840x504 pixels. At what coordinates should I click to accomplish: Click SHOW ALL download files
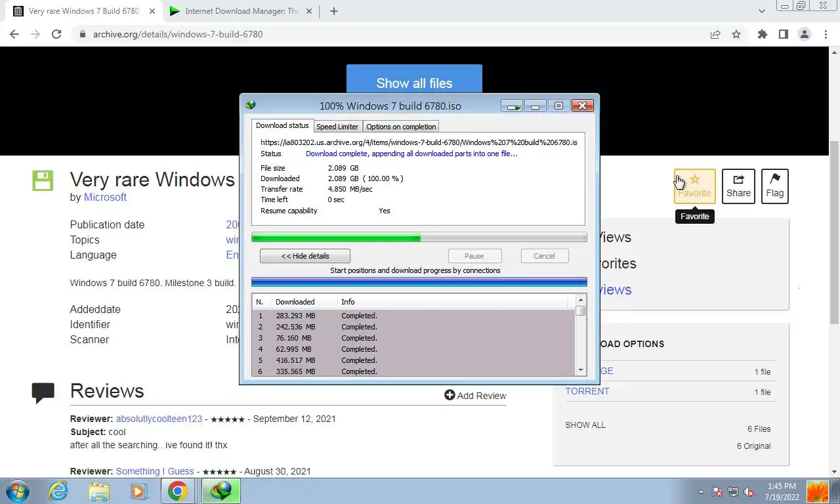pyautogui.click(x=585, y=425)
